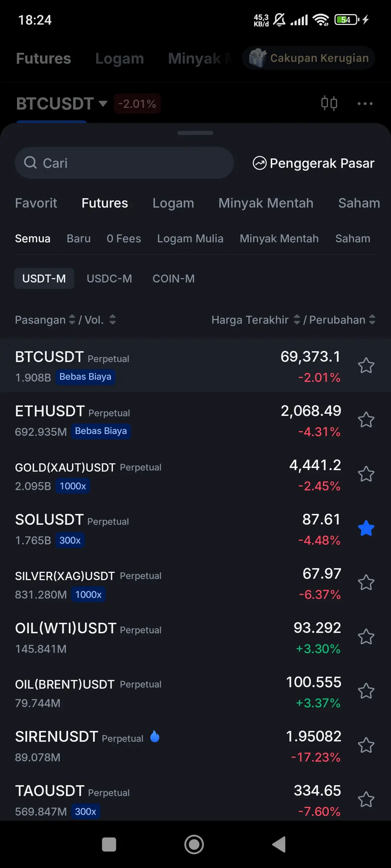Switch to the Favorit tab
This screenshot has width=391, height=868.
36,203
